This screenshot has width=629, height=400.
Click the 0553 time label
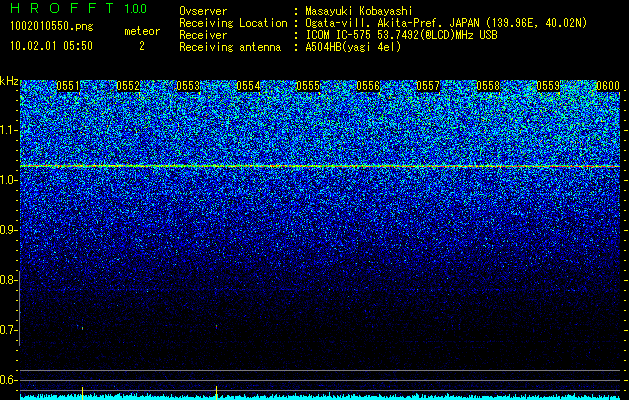[188, 86]
